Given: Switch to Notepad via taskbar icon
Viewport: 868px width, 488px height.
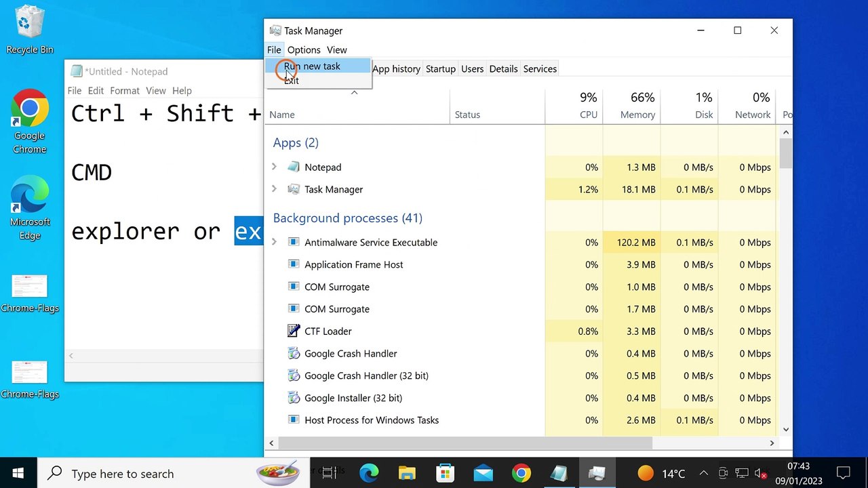Looking at the screenshot, I should point(559,473).
